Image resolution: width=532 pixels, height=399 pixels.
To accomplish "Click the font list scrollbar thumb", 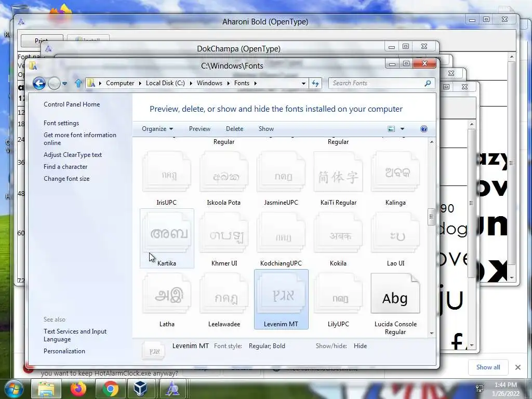I will (x=432, y=217).
